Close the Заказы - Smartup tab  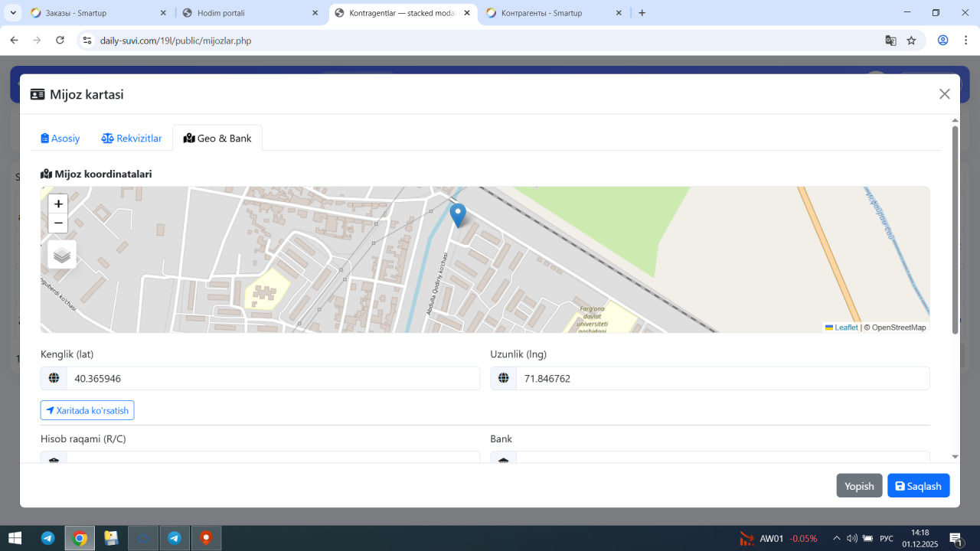click(x=163, y=13)
